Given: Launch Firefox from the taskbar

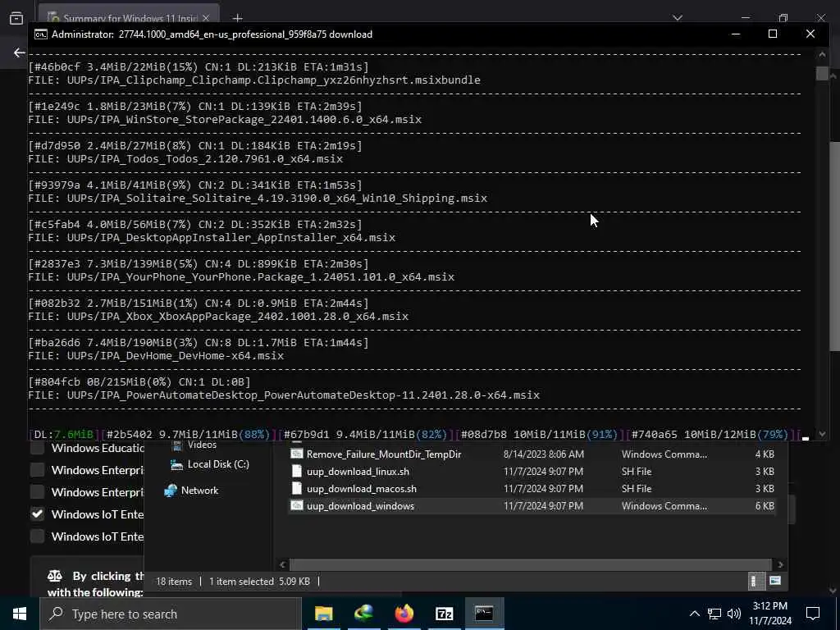Looking at the screenshot, I should (404, 614).
